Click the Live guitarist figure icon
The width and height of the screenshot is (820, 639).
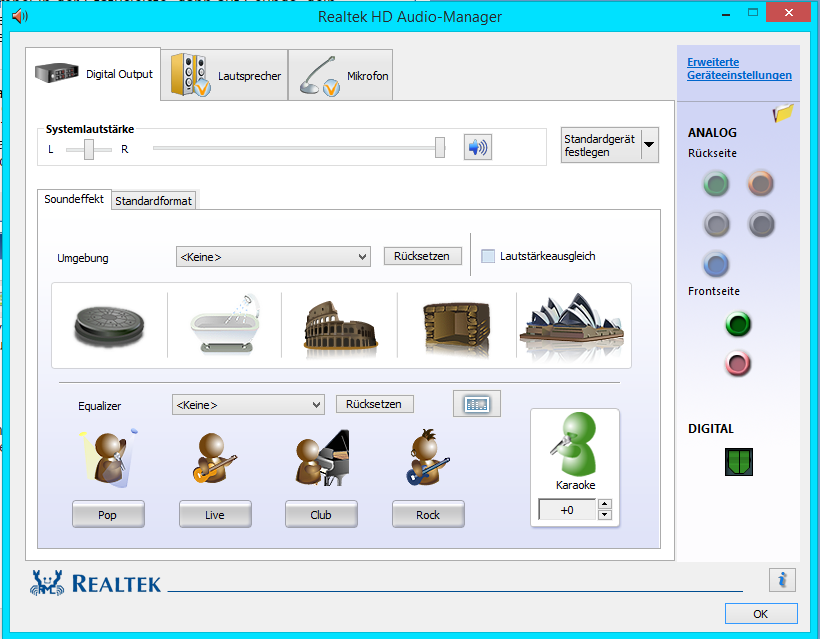pyautogui.click(x=214, y=458)
